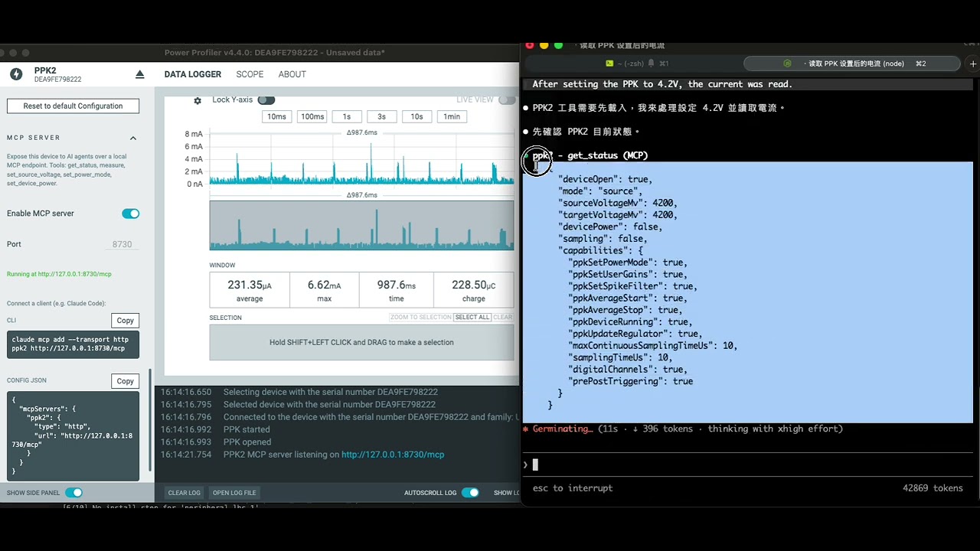
Task: Open the About tab
Action: 292,74
